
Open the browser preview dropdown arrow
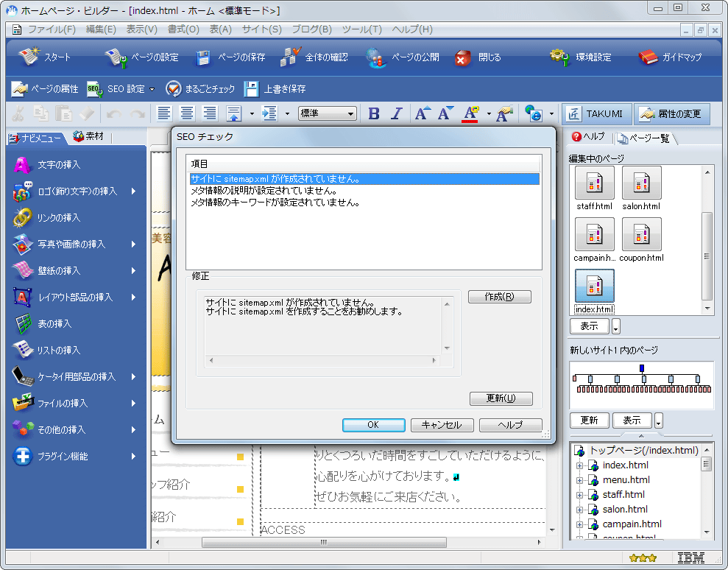[551, 114]
